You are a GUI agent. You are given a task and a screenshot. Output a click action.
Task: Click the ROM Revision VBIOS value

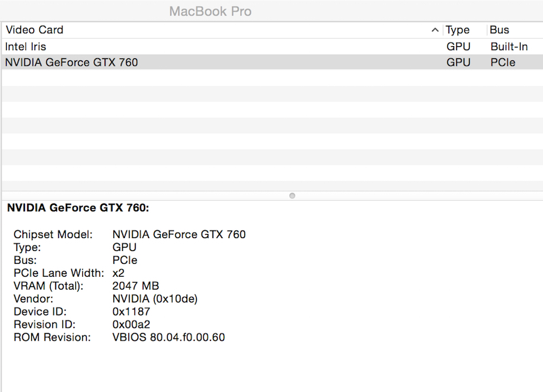(168, 337)
